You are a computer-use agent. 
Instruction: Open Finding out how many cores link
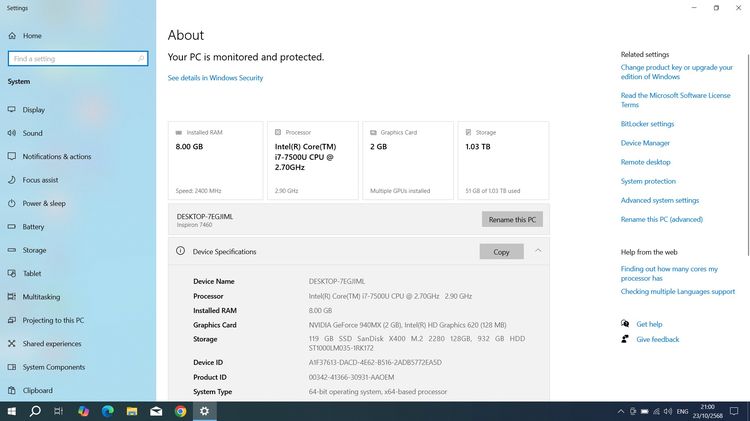click(669, 274)
